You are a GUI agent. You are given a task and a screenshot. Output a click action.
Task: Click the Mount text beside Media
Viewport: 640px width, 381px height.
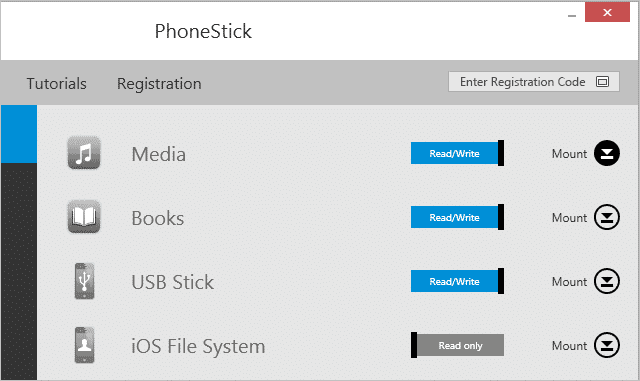coord(569,154)
